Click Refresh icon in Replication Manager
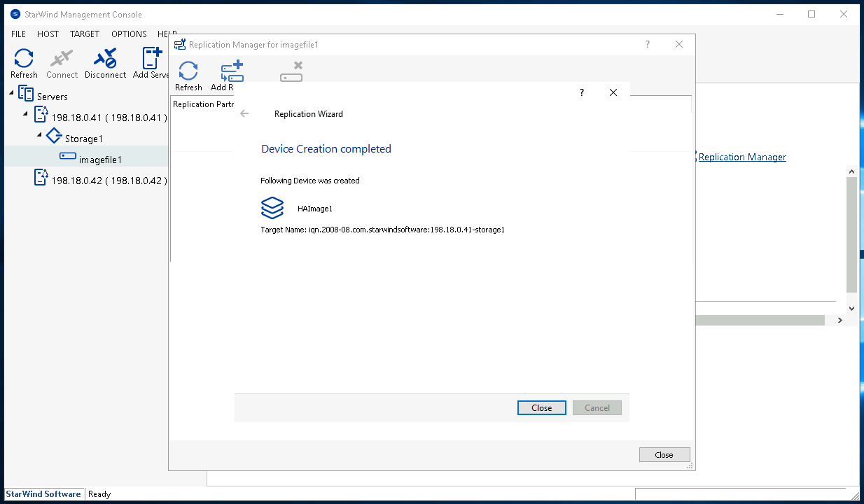 (x=188, y=72)
